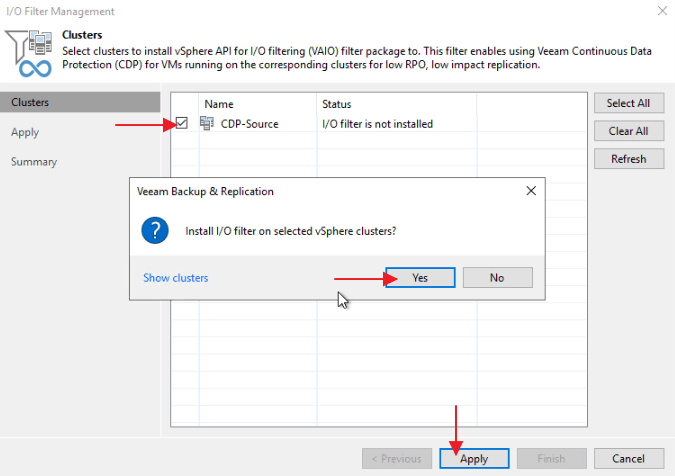Click the Previous button

tap(396, 458)
